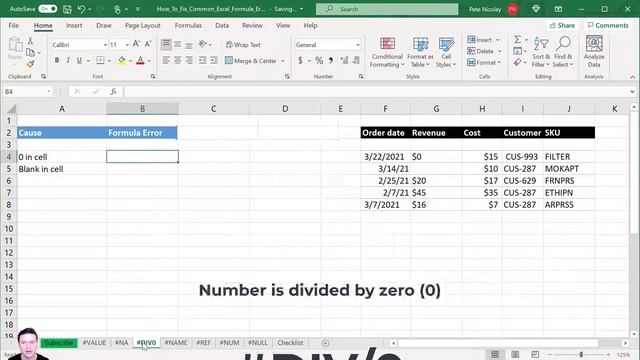
Task: Click the Name Box showing B4
Action: (x=27, y=91)
